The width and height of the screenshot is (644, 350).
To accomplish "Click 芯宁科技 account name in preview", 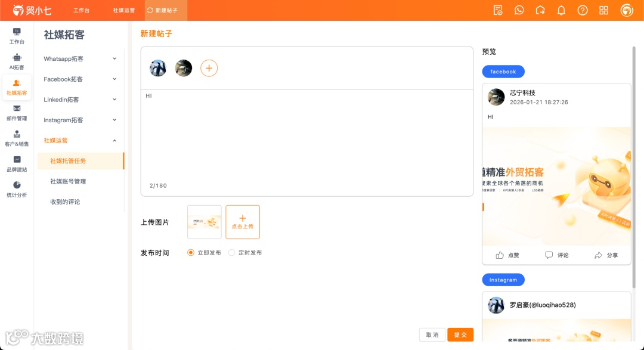I will 522,93.
